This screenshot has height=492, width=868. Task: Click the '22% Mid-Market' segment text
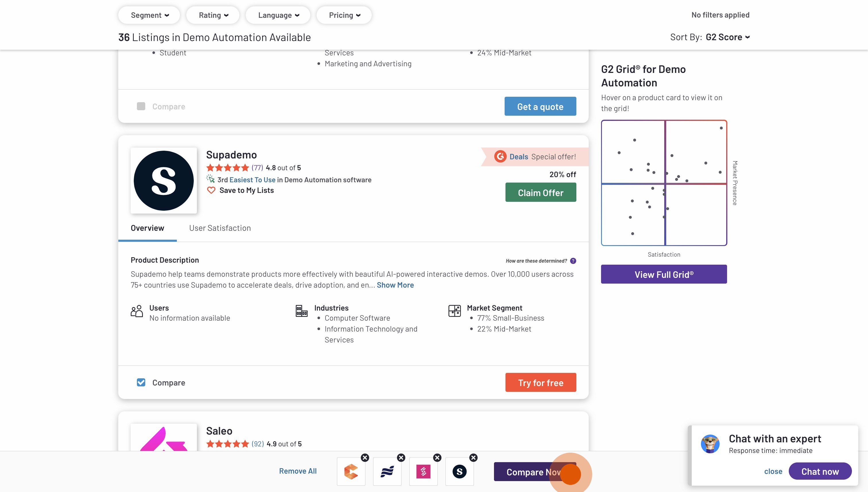pos(504,329)
